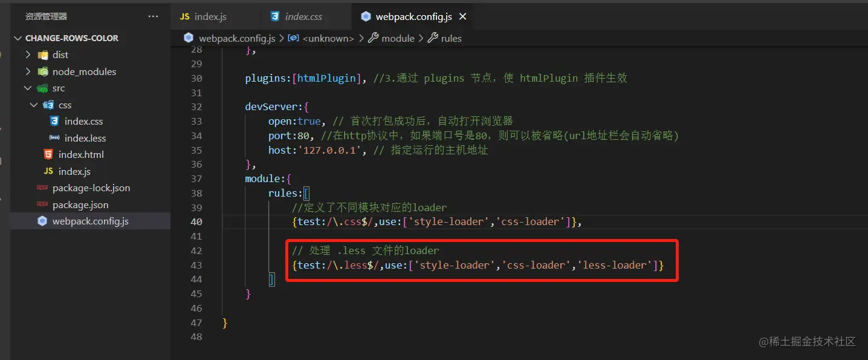Click 'css-loader' on line 40
This screenshot has height=360, width=868.
pos(531,221)
